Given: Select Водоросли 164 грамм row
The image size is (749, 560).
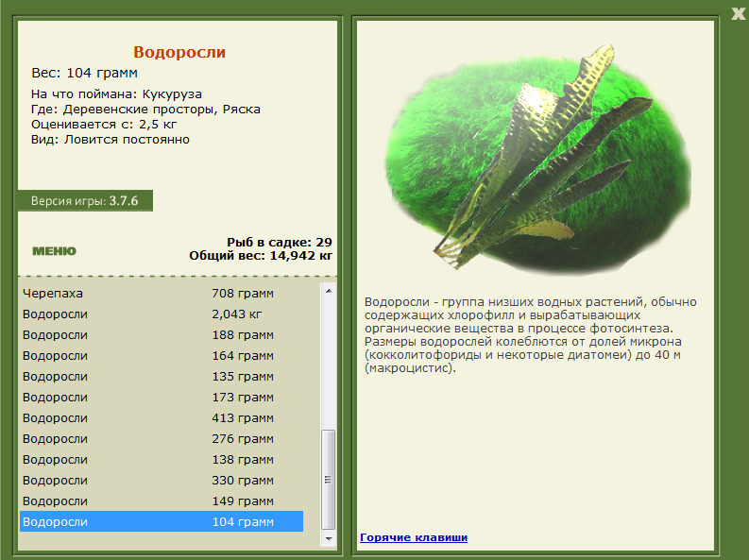Looking at the screenshot, I should click(162, 356).
